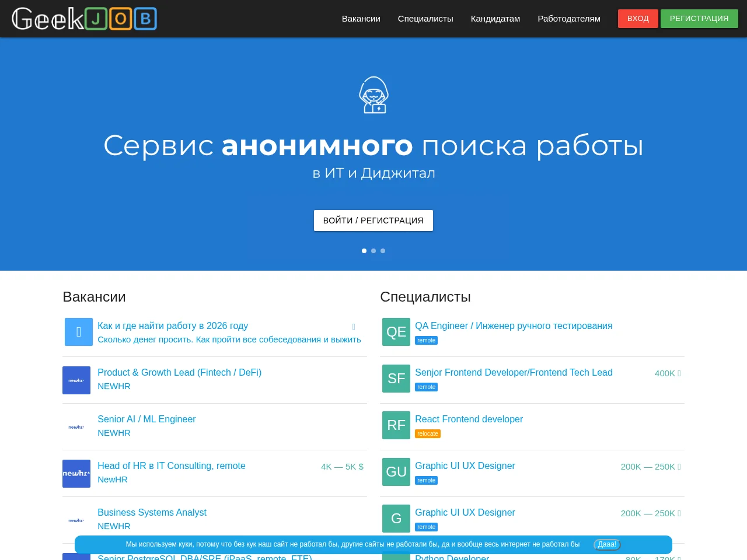Image resolution: width=747 pixels, height=560 pixels.
Task: Click relocate tag under React Frontend developer
Action: [x=428, y=434]
